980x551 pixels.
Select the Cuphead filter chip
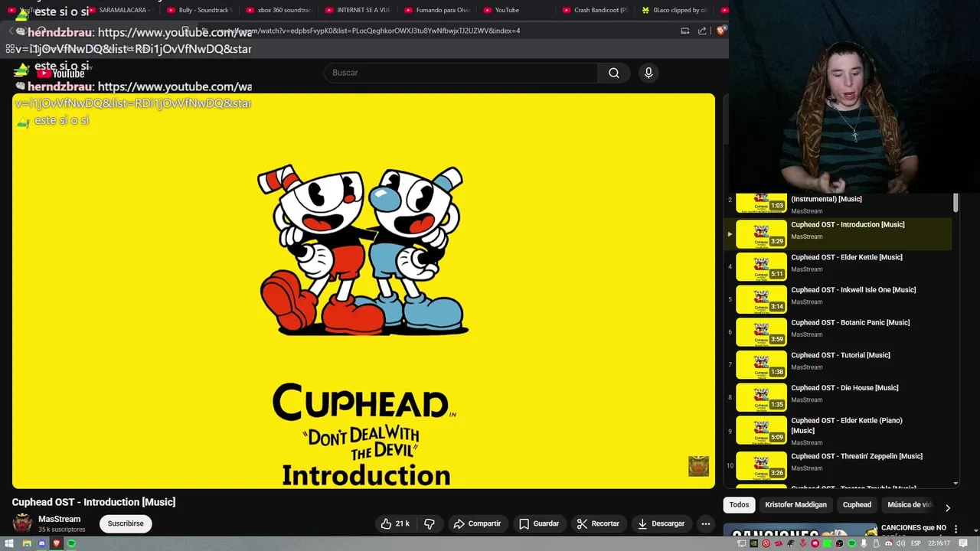(857, 504)
